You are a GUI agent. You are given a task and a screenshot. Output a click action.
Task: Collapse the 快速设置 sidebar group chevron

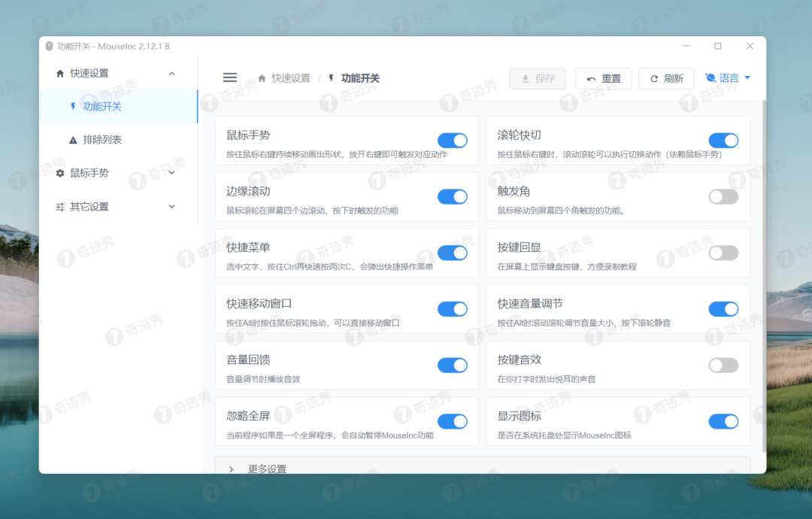172,74
